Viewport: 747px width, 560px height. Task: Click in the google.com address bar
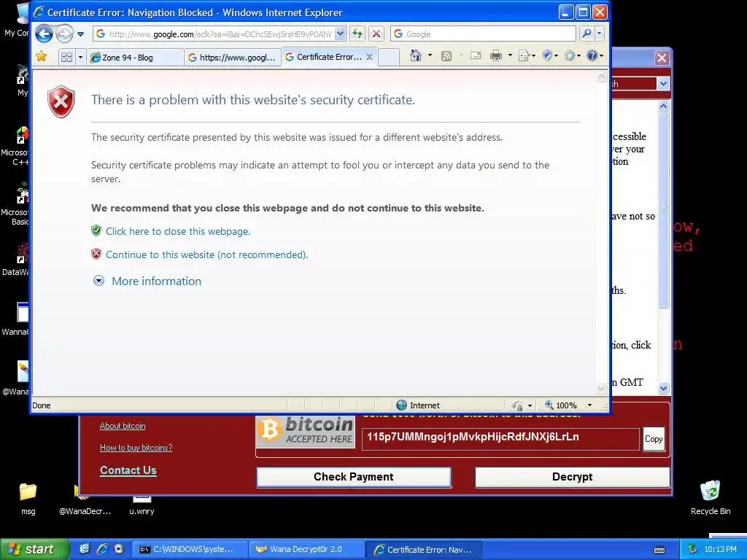[214, 34]
